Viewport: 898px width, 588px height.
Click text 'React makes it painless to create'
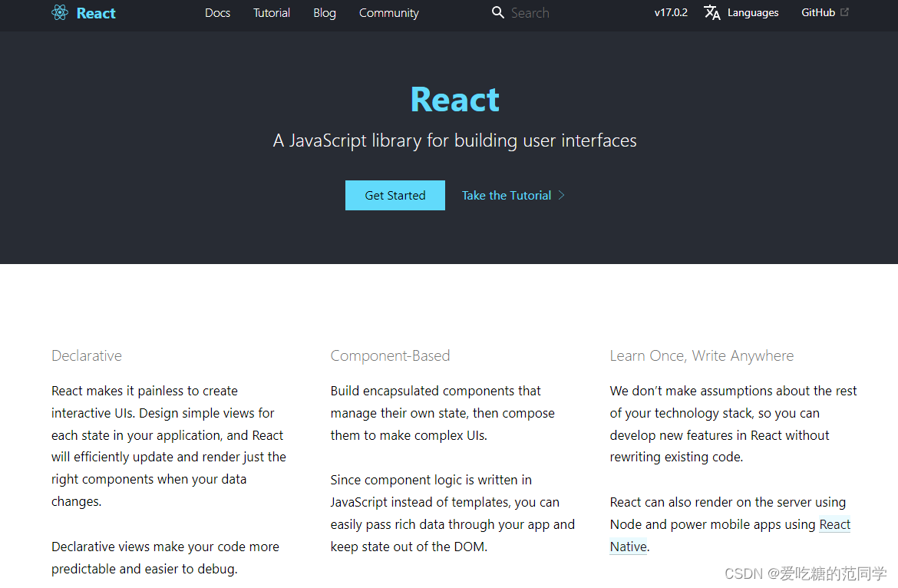tap(144, 391)
